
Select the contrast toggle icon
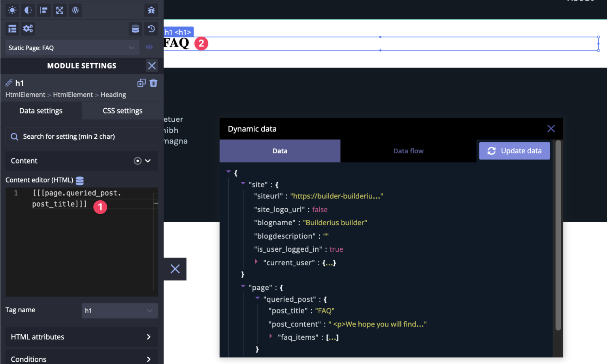(28, 10)
